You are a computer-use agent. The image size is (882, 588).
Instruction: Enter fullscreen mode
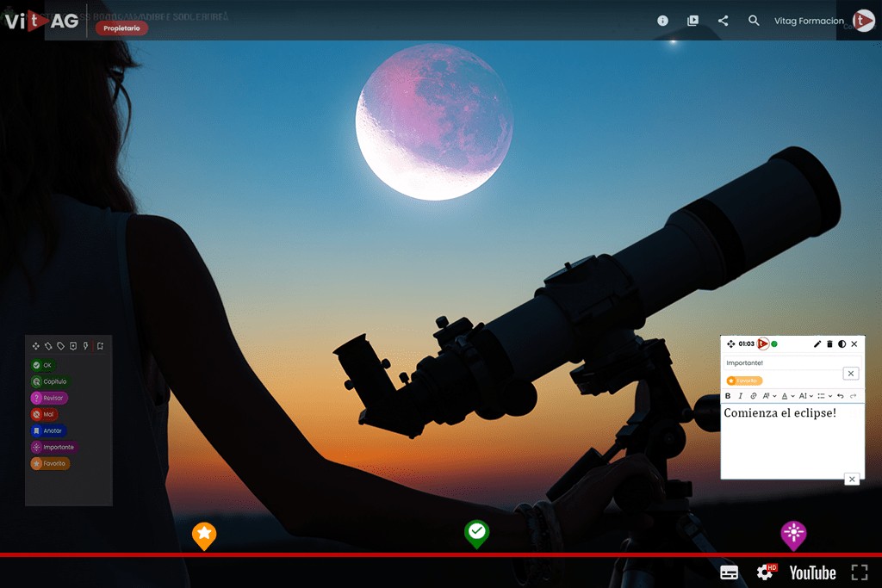[x=860, y=573]
